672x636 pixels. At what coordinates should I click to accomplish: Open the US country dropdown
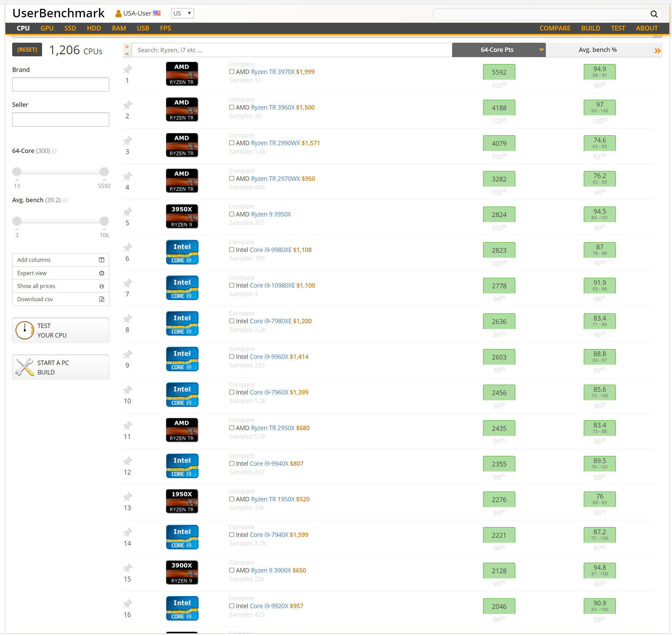click(x=183, y=13)
